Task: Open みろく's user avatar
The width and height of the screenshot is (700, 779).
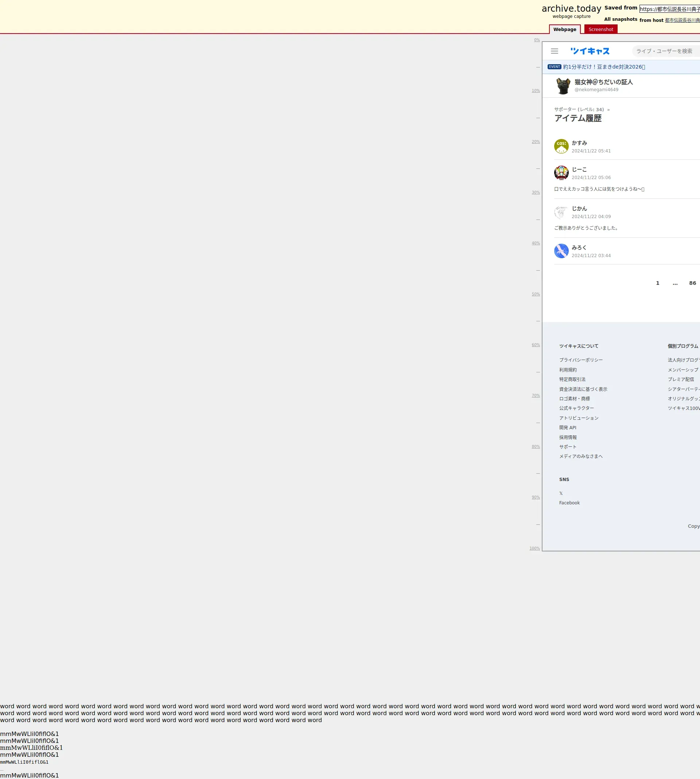Action: (561, 251)
